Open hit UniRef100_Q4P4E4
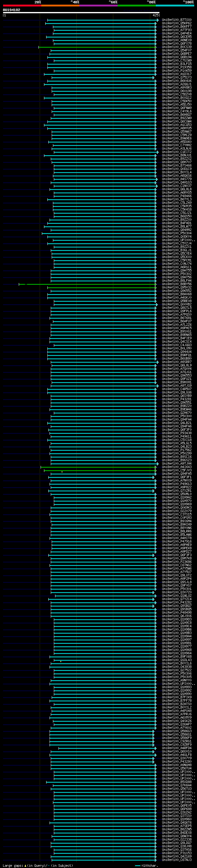Viewport: 197px width, 868px height. tap(176, 34)
